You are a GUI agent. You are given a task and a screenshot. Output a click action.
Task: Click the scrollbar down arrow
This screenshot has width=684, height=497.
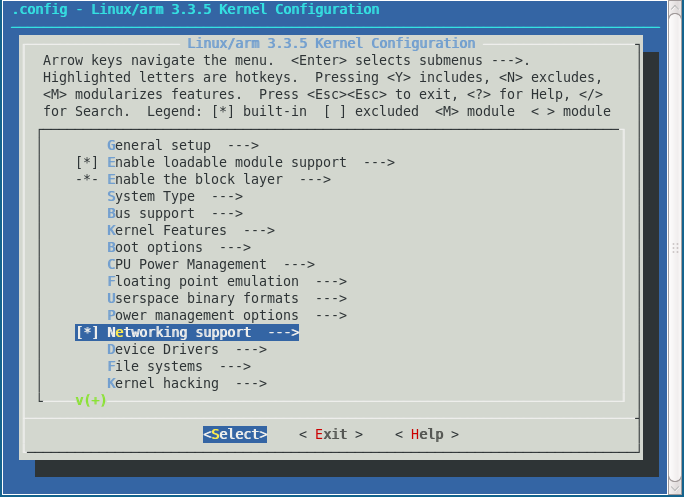675,488
